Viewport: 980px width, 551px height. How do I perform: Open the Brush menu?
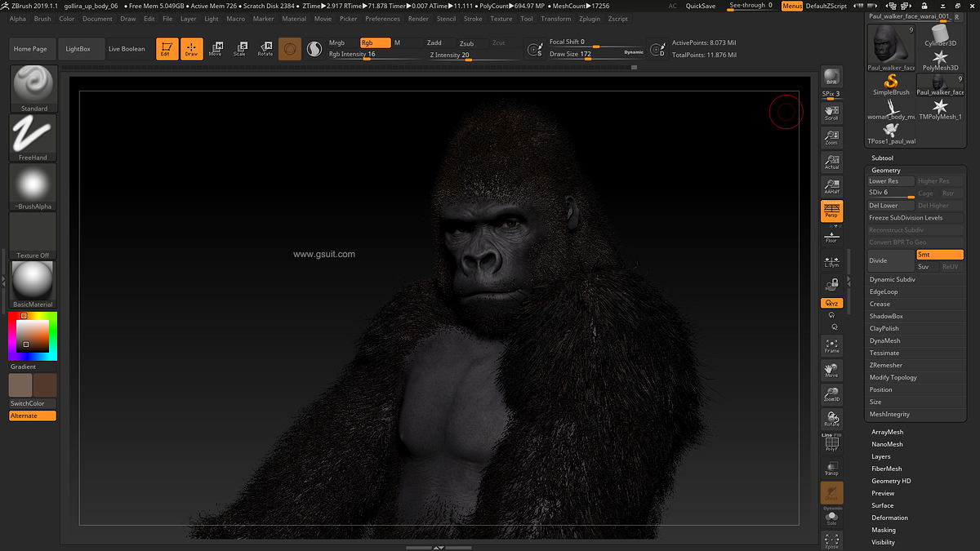pos(42,19)
